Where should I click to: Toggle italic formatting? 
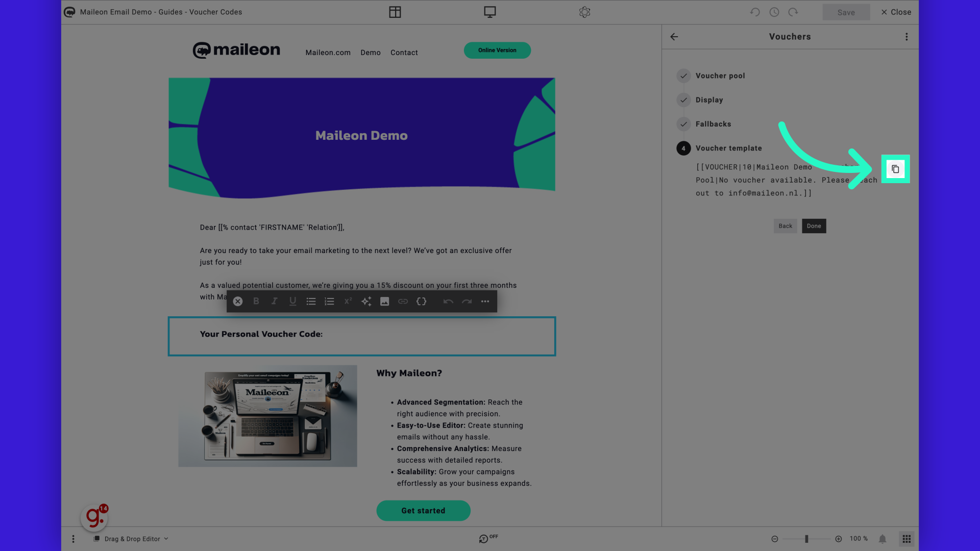click(275, 302)
